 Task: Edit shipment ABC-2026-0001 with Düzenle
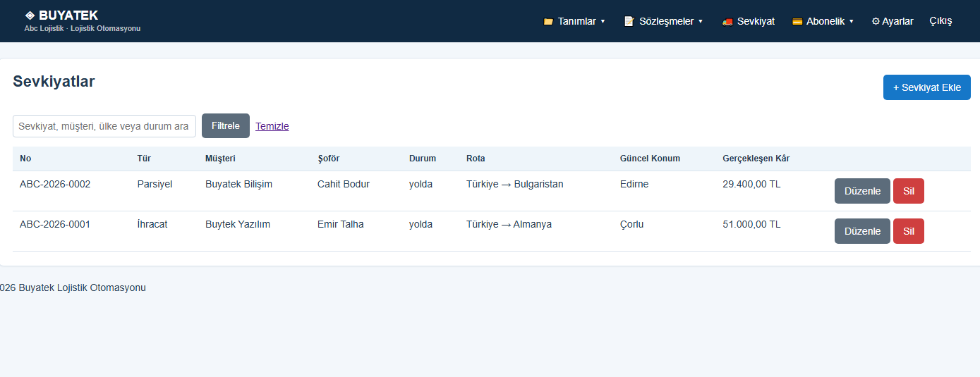pyautogui.click(x=862, y=231)
